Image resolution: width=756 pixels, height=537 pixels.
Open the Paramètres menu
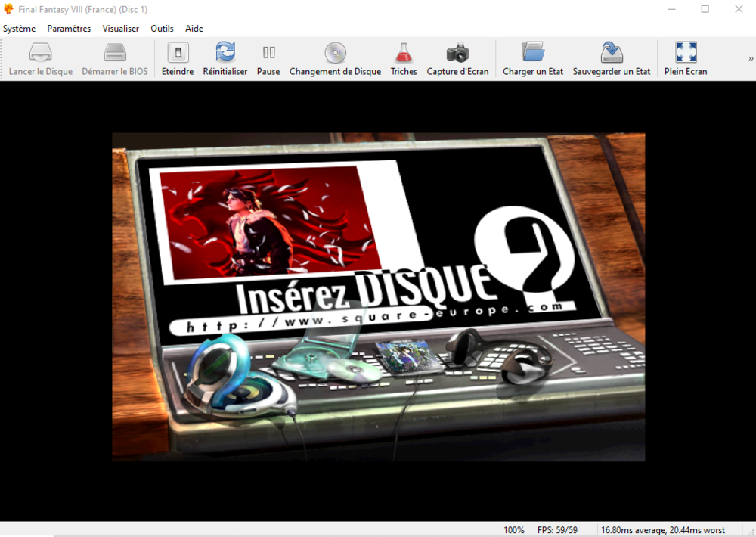69,29
